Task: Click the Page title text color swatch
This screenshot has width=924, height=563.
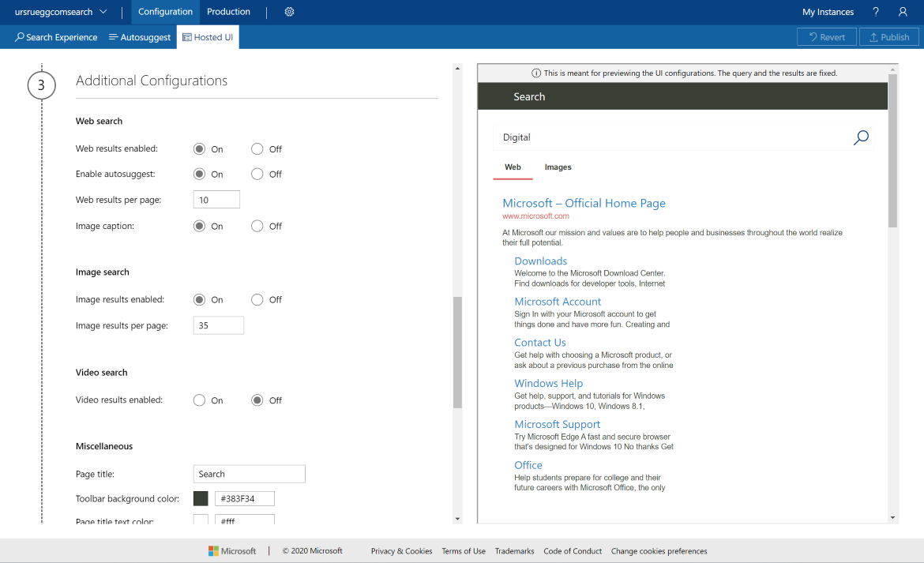Action: coord(201,520)
